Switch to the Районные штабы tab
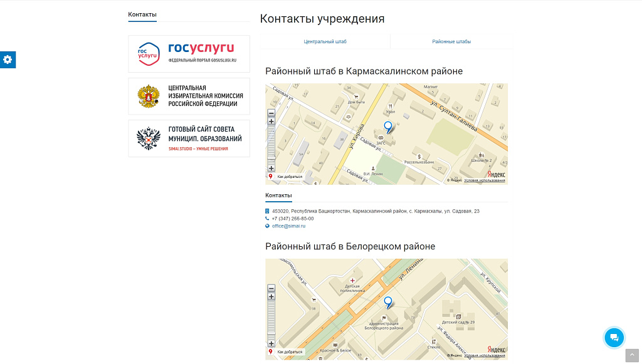Screen dimensions: 642x364 point(450,41)
